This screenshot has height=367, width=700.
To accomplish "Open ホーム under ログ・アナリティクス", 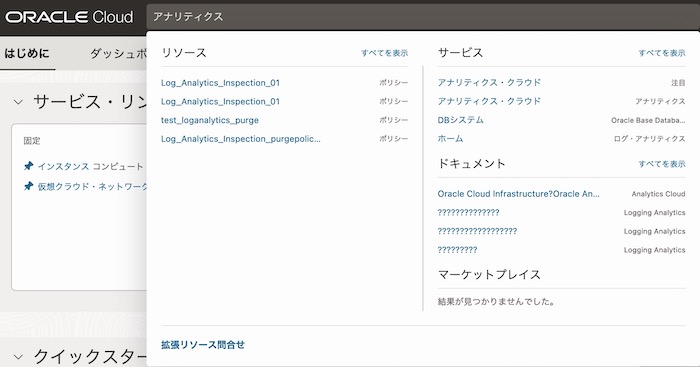I will (450, 139).
